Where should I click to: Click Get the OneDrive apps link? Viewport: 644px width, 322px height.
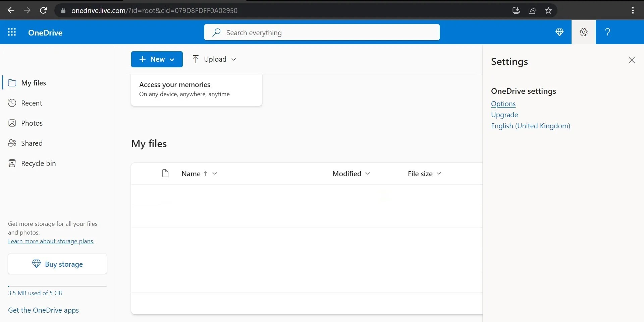tap(43, 310)
